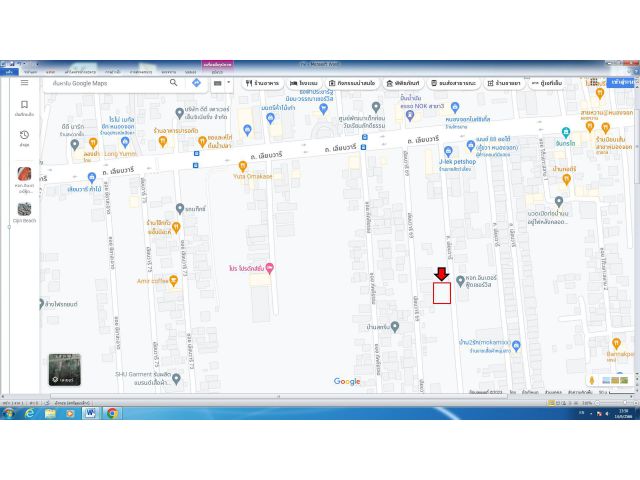Open the Google apps grid icon
The image size is (640, 480).
593,82
